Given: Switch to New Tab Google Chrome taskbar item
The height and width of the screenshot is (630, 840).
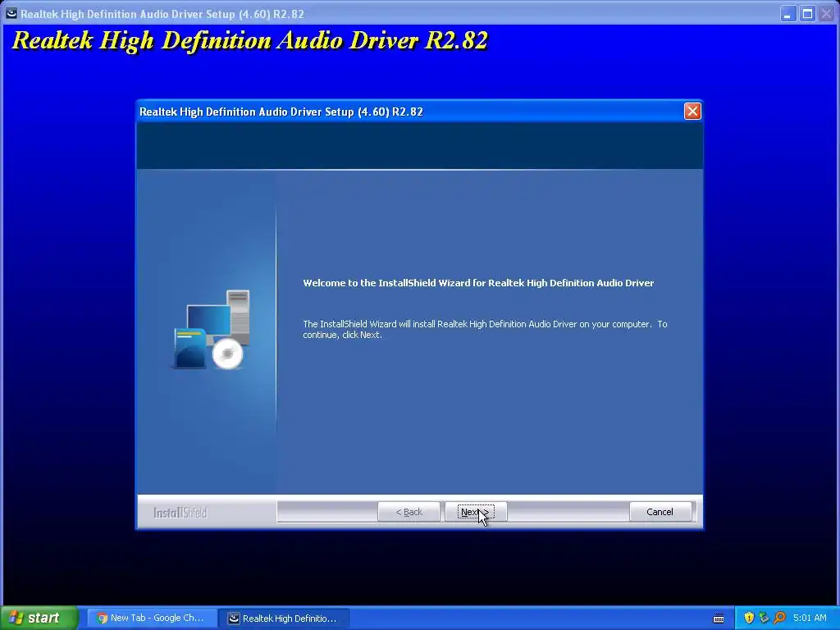Looking at the screenshot, I should [x=152, y=619].
